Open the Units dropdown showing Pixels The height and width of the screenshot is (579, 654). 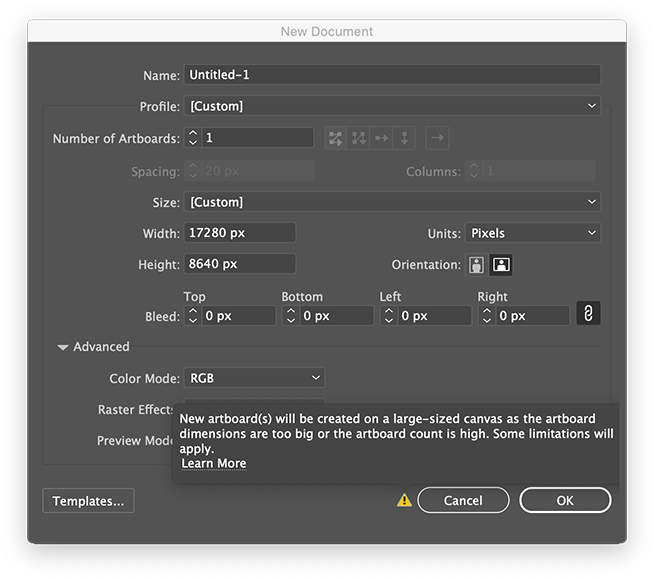coord(533,233)
